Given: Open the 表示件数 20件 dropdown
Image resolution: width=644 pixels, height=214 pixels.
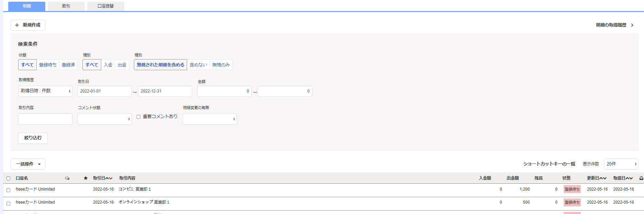Looking at the screenshot, I should [621, 164].
